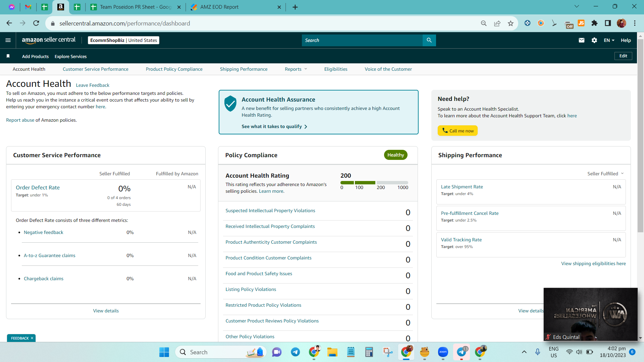The height and width of the screenshot is (362, 644).
Task: Click the Windows taskbar Search box
Action: coord(221,352)
